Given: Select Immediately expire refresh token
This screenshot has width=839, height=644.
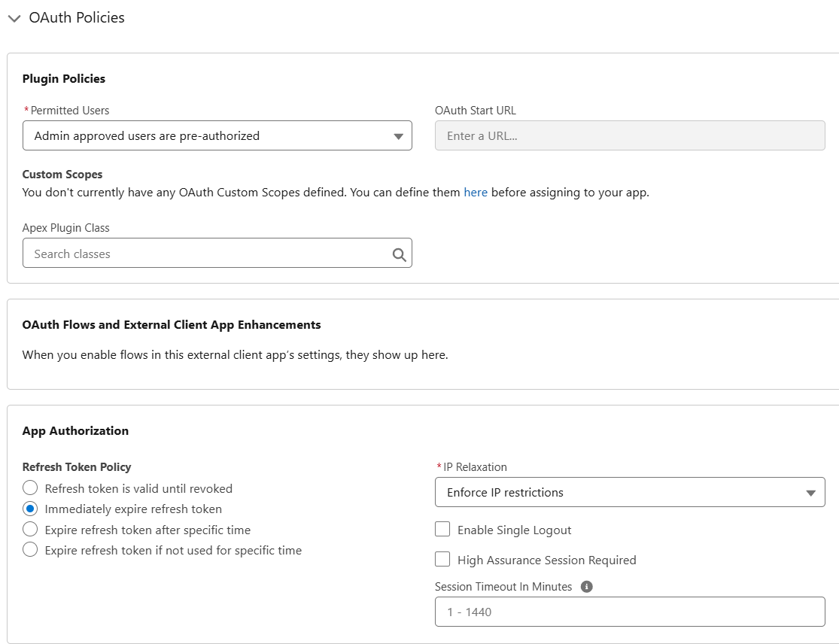Looking at the screenshot, I should (x=30, y=509).
